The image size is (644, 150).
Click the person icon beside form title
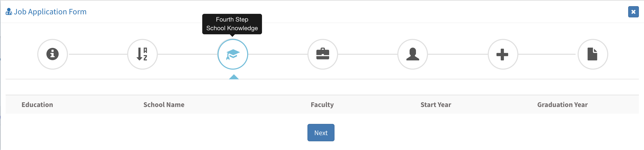(9, 12)
